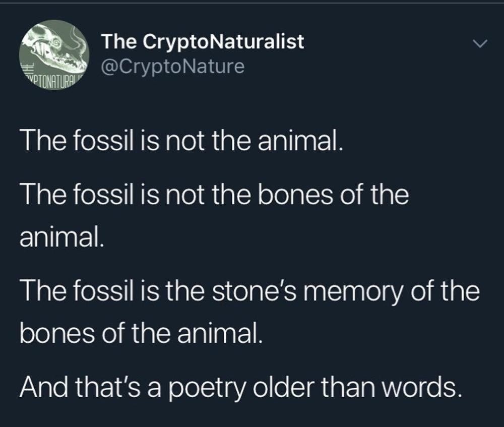This screenshot has height=427, width=504.
Task: Click the word 'CryptoNaturalist' in the display name
Action: 223,42
